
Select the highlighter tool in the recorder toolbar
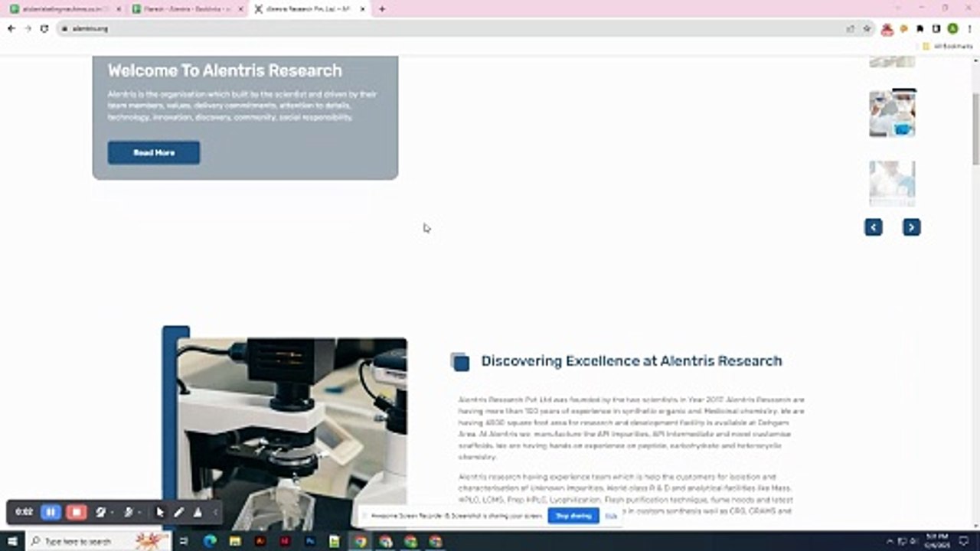[198, 512]
